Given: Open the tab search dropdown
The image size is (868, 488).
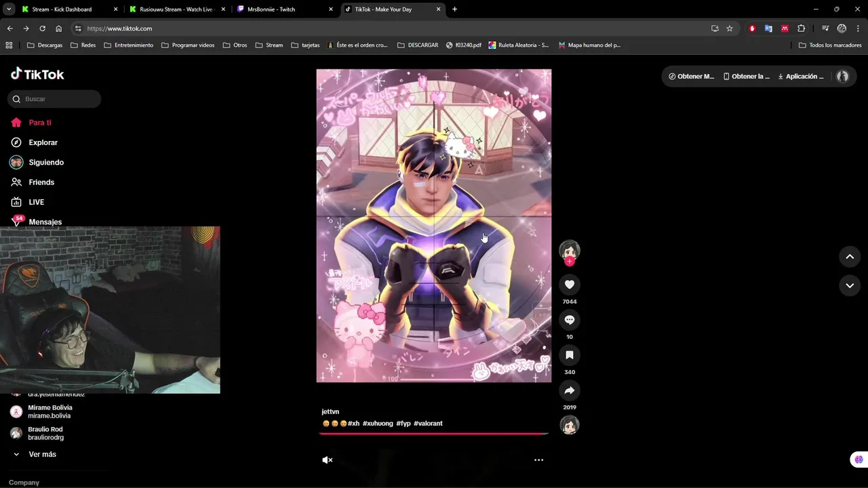Looking at the screenshot, I should 9,9.
